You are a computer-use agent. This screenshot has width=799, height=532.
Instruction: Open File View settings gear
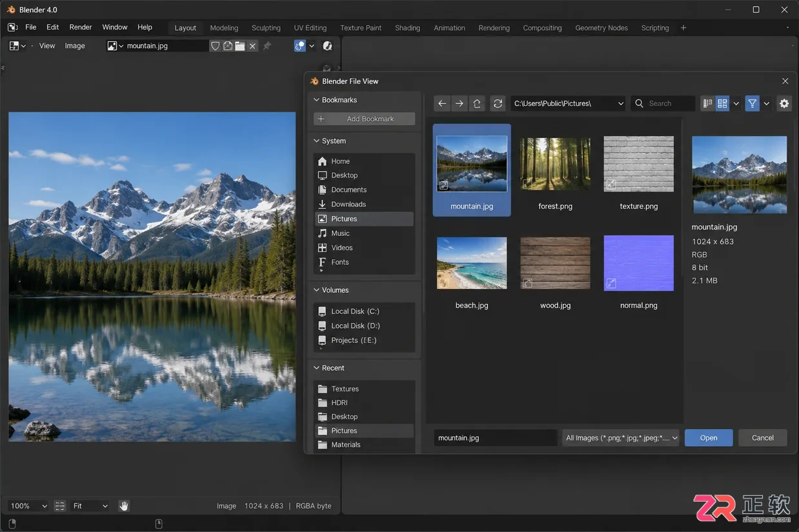784,103
